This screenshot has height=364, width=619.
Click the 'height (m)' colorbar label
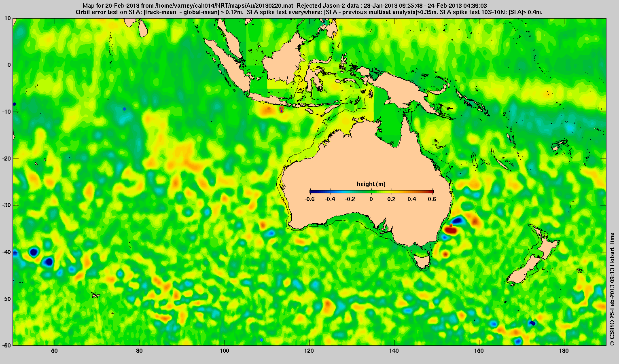371,184
